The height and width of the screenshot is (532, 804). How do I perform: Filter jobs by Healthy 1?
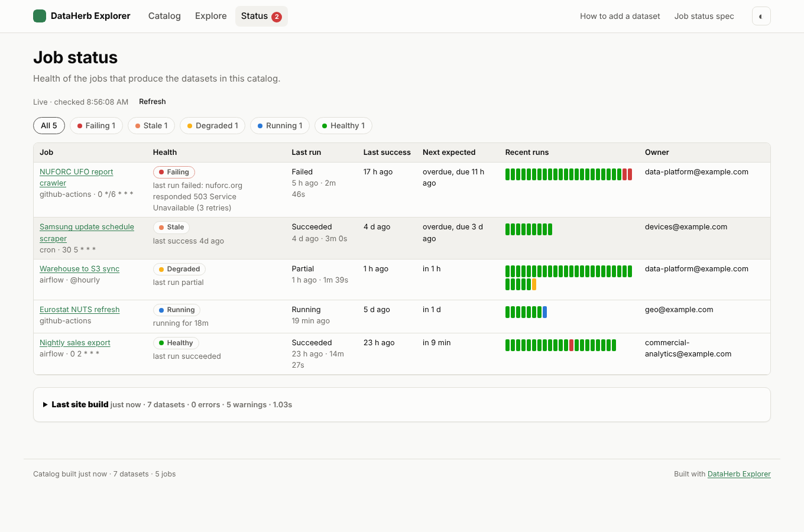tap(343, 125)
